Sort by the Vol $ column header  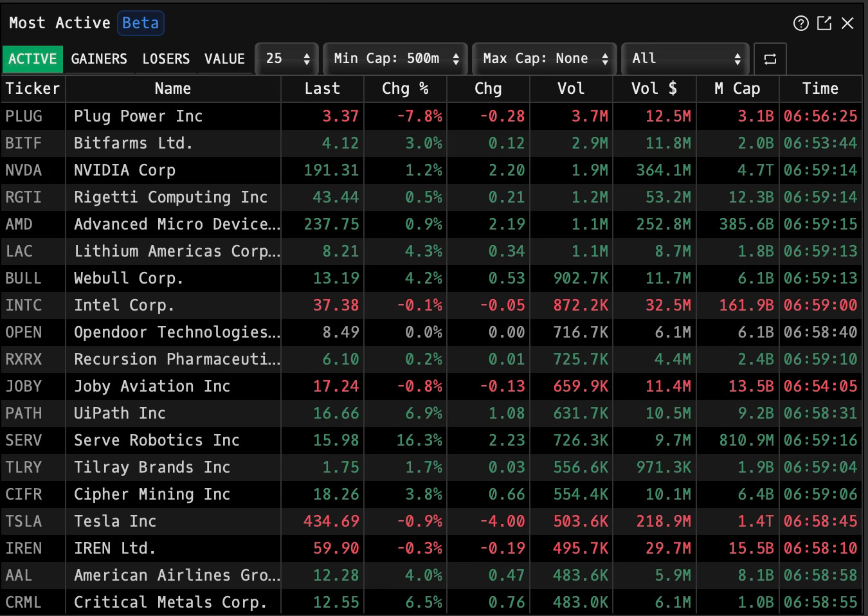tap(654, 89)
